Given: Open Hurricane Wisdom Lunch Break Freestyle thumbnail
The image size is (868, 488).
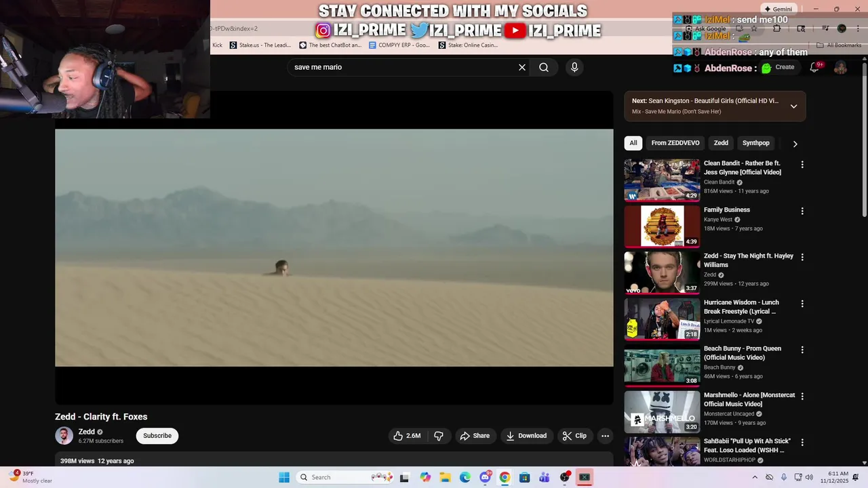Looking at the screenshot, I should point(662,319).
